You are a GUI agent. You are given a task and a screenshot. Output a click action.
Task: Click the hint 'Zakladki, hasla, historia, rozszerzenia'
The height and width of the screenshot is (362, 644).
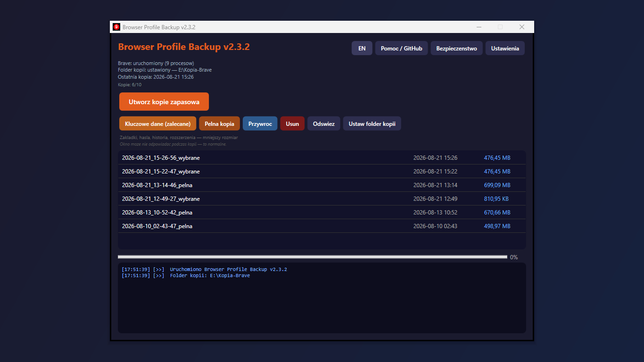click(179, 138)
